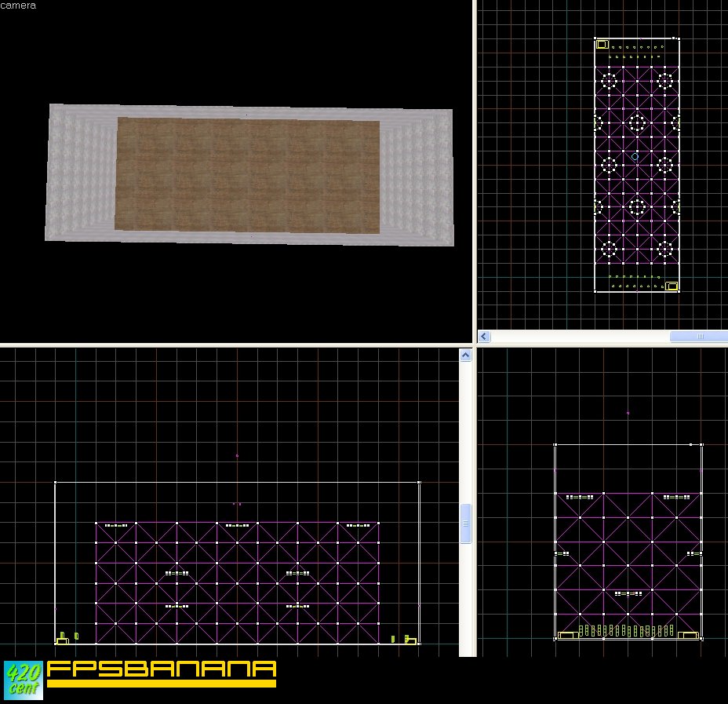This screenshot has height=704, width=728.
Task: Select yellow entity box at bottom-right of side view
Action: click(688, 635)
